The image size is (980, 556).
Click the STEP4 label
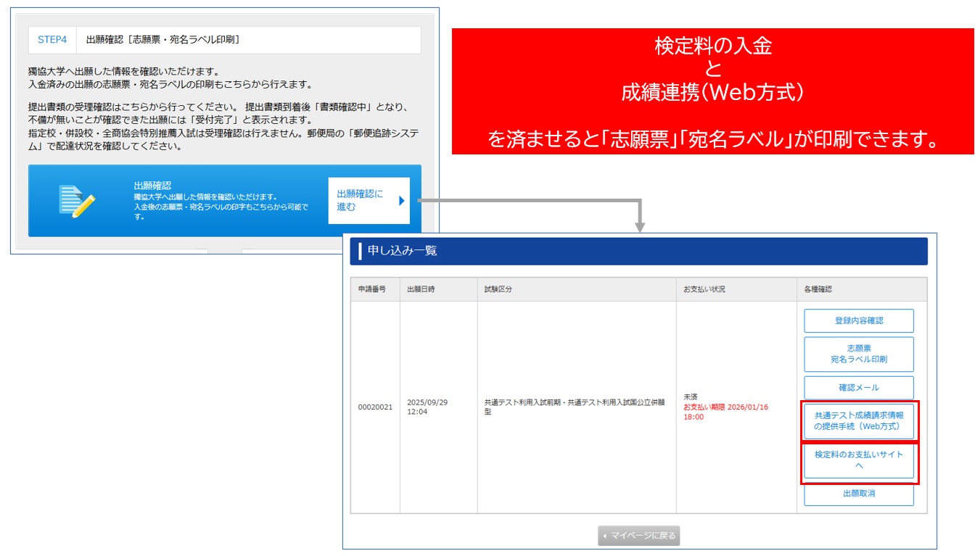[52, 40]
